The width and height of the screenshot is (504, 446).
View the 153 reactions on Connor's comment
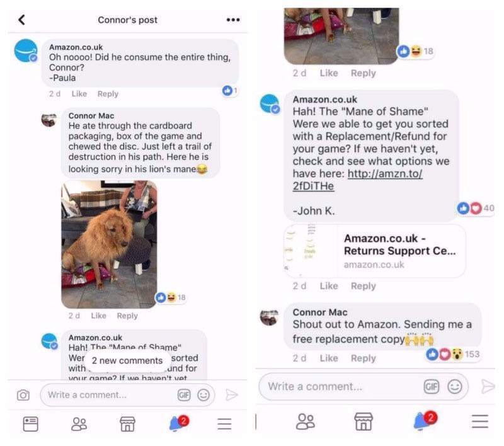click(453, 354)
